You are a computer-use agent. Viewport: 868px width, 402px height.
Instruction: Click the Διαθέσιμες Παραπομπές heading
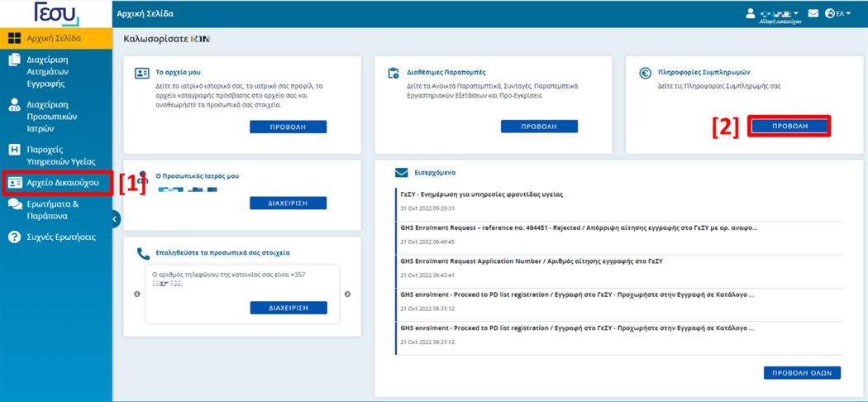tap(446, 72)
